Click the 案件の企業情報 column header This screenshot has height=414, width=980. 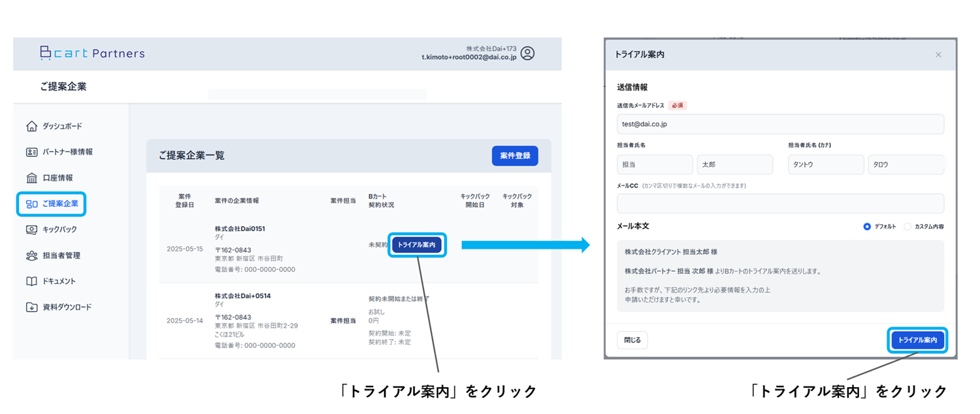237,200
